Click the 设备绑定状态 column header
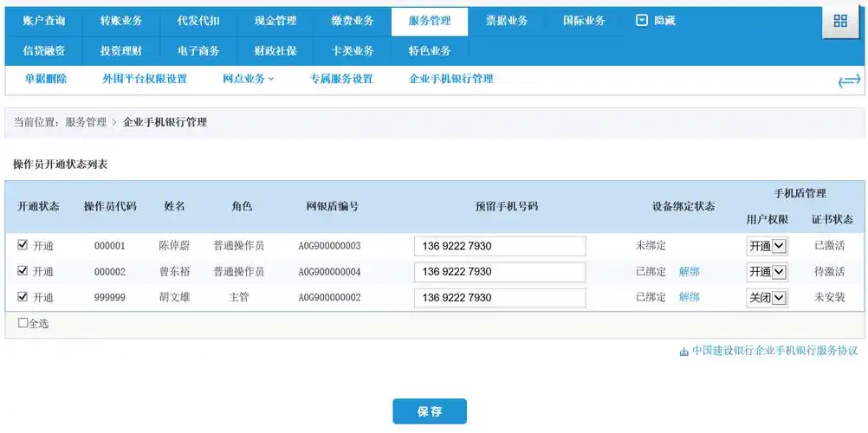 coord(683,206)
